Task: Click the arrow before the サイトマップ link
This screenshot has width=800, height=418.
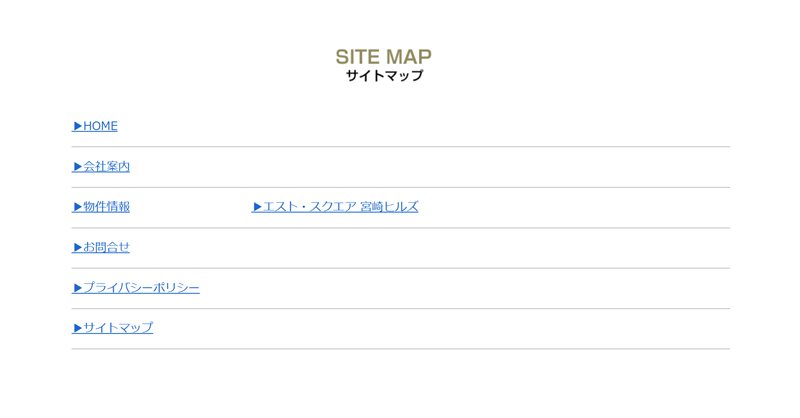Action: [77, 328]
